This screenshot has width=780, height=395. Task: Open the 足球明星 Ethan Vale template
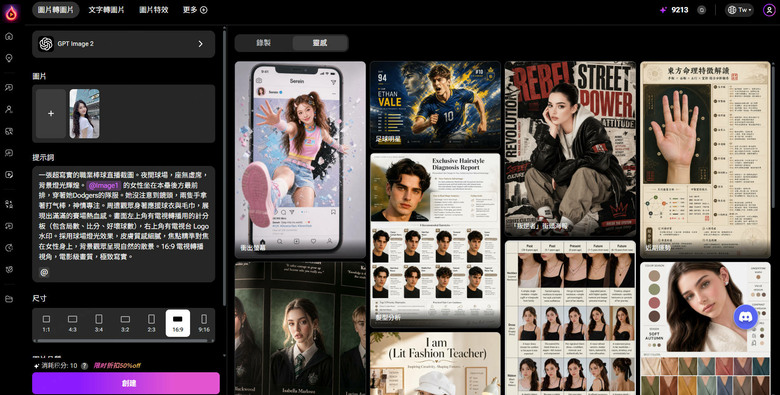point(435,105)
